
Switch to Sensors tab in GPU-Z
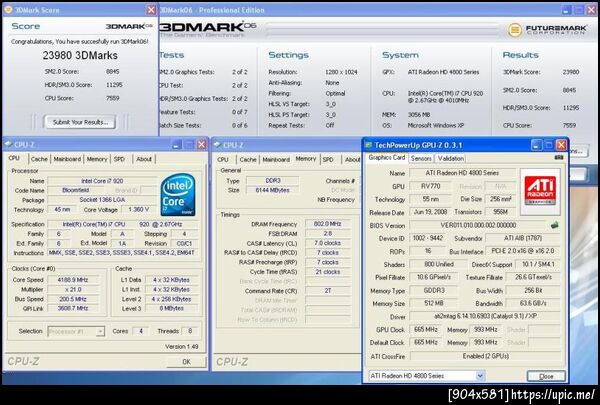click(421, 158)
